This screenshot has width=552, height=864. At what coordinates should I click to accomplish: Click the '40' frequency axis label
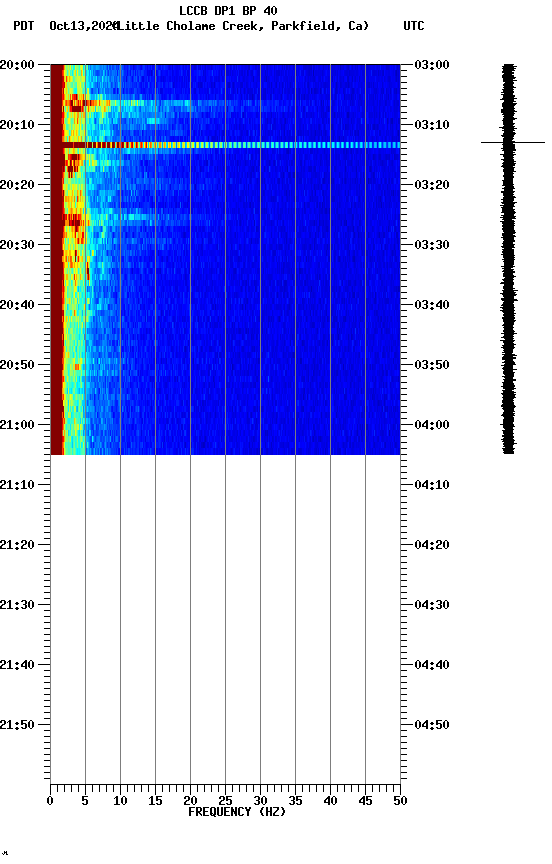pyautogui.click(x=330, y=801)
